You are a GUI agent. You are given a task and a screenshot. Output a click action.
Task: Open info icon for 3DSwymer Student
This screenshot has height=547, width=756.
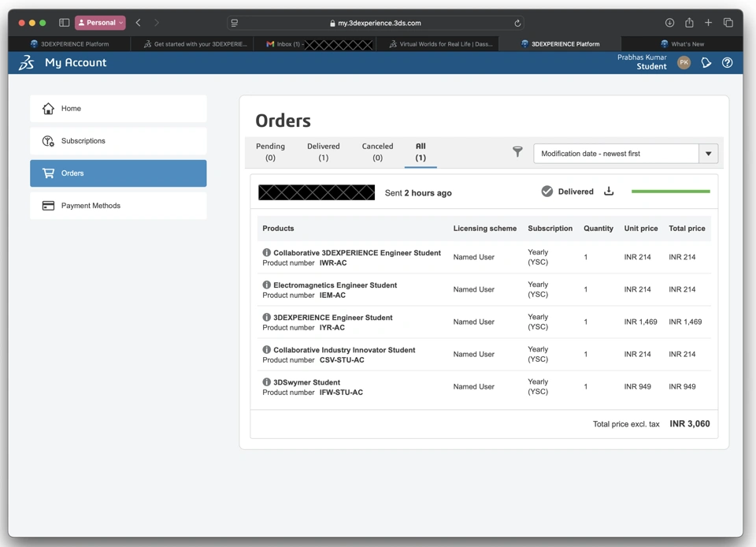coord(266,381)
